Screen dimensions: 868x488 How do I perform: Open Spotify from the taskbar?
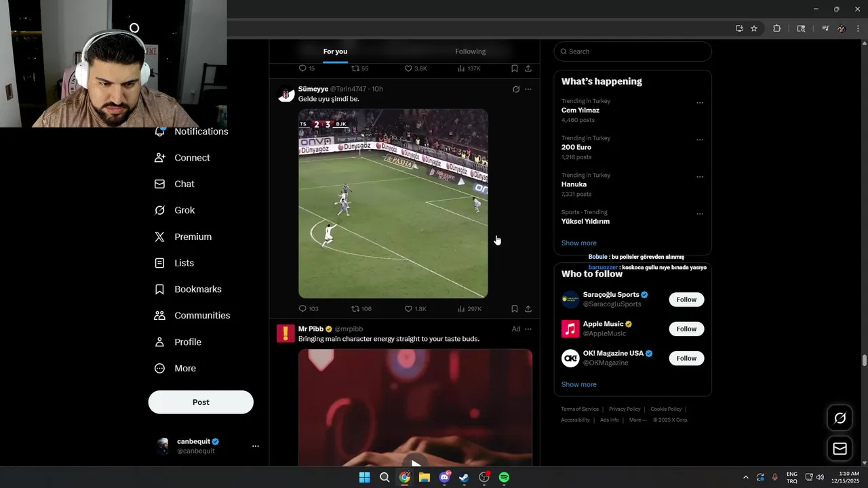click(x=504, y=477)
